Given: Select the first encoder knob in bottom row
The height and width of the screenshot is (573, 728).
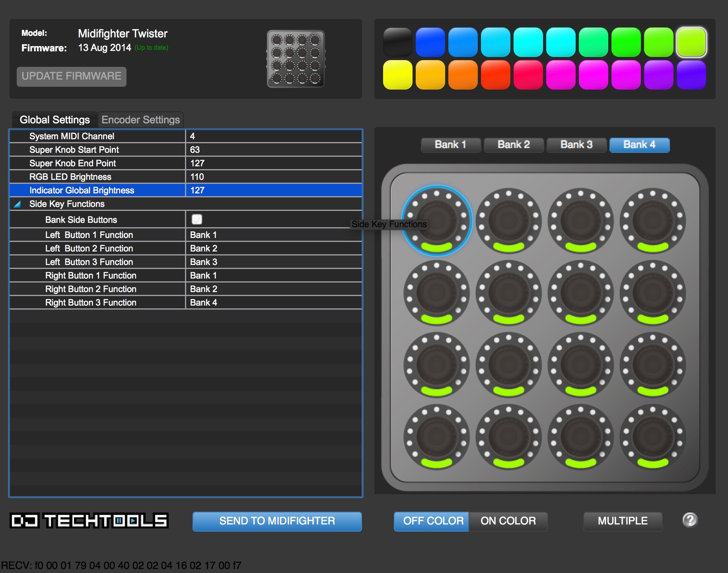Looking at the screenshot, I should [x=437, y=437].
